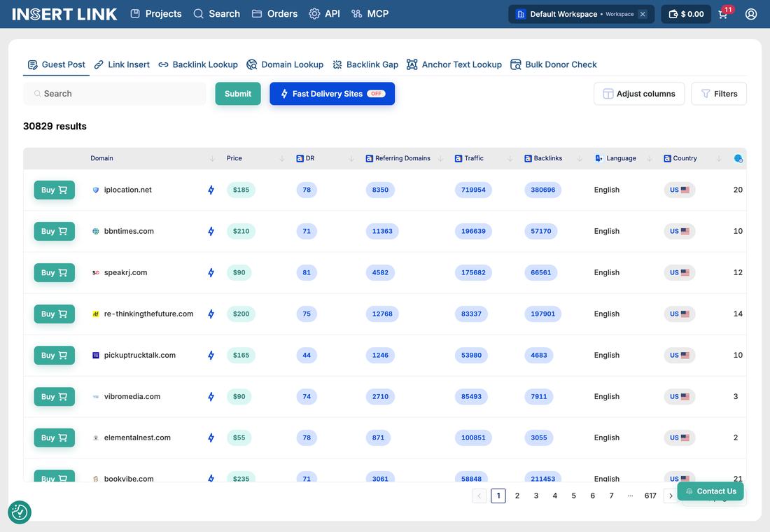Sort by Backlinks column arrow
Screen dimensions: 770x532
[580, 158]
